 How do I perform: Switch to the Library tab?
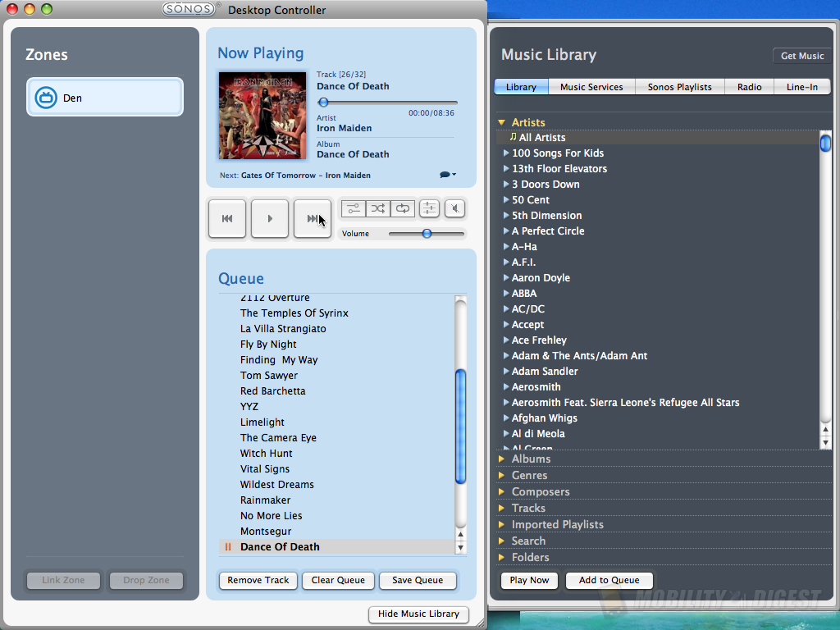click(521, 87)
